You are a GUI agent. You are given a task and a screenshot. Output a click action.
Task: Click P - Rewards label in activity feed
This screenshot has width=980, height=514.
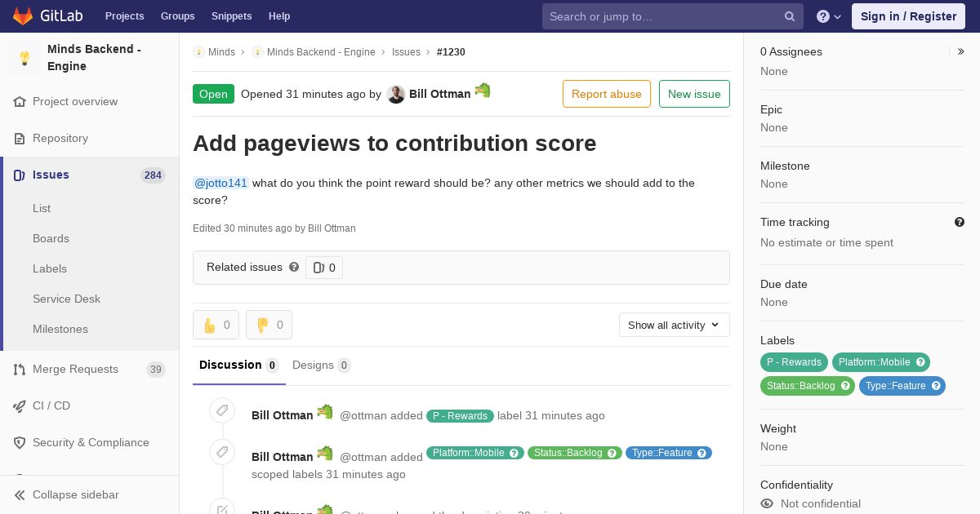coord(460,416)
